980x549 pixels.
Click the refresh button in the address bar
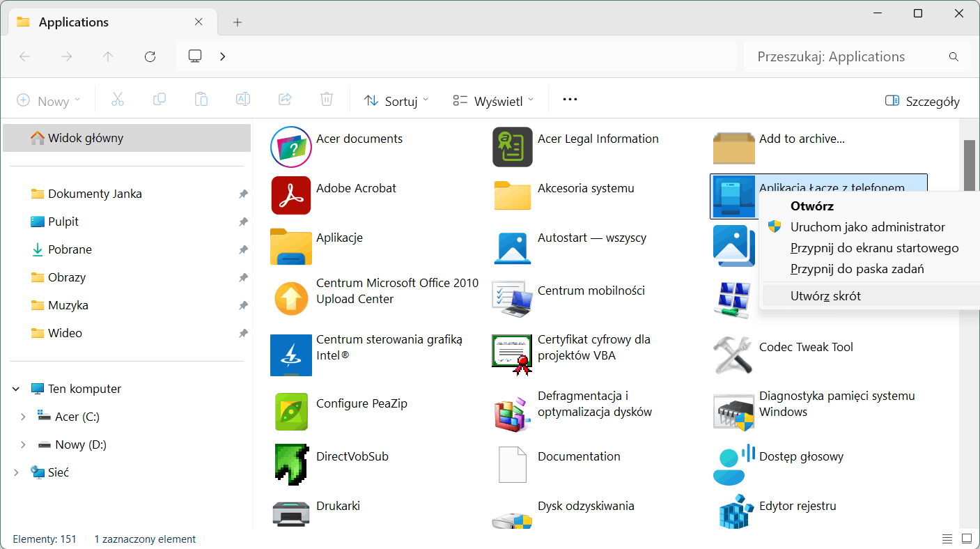pyautogui.click(x=150, y=56)
